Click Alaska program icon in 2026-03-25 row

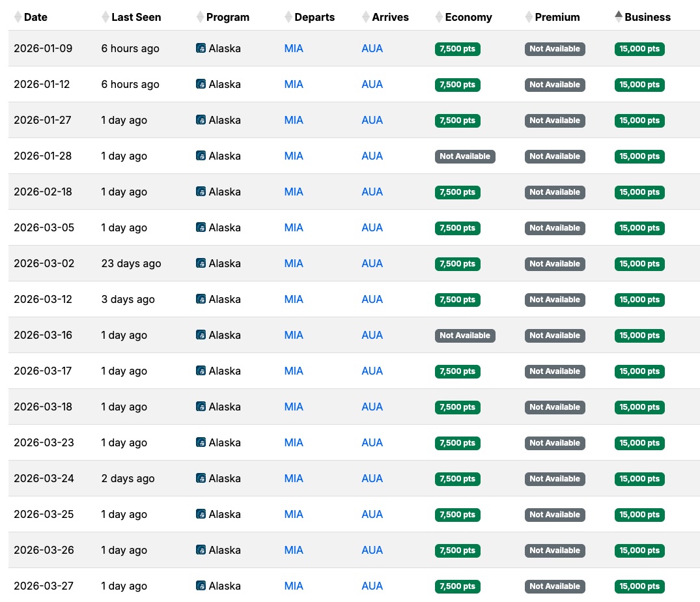tap(201, 514)
